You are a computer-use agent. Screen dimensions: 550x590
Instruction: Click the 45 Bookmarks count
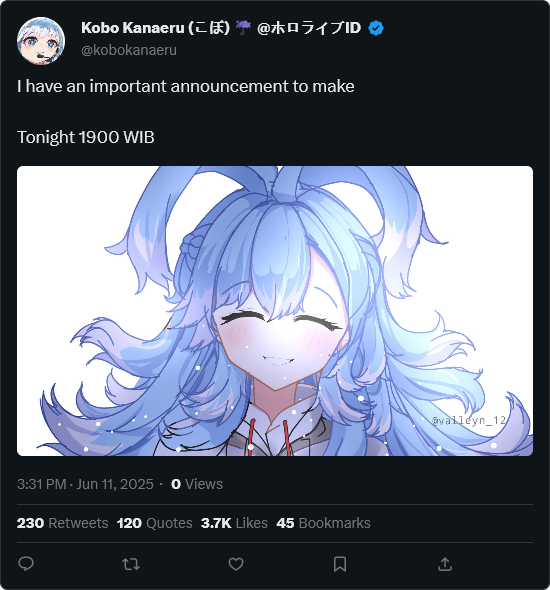(324, 523)
